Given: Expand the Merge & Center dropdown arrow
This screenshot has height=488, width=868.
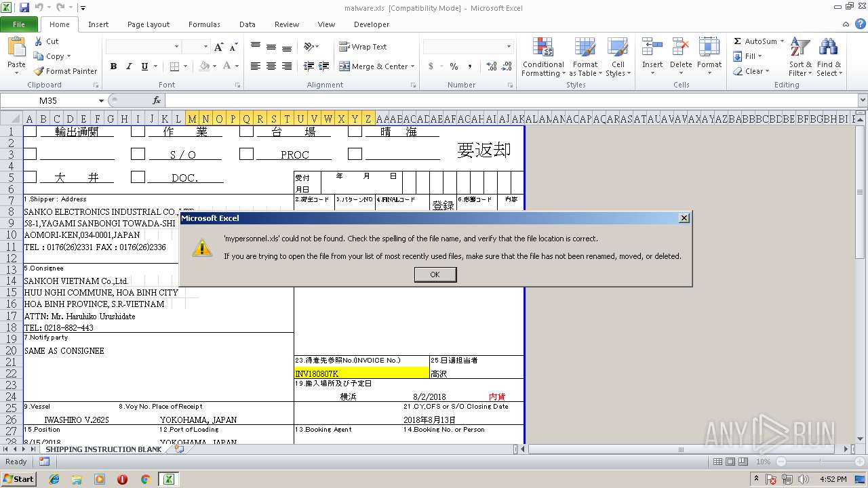Looking at the screenshot, I should (x=414, y=66).
